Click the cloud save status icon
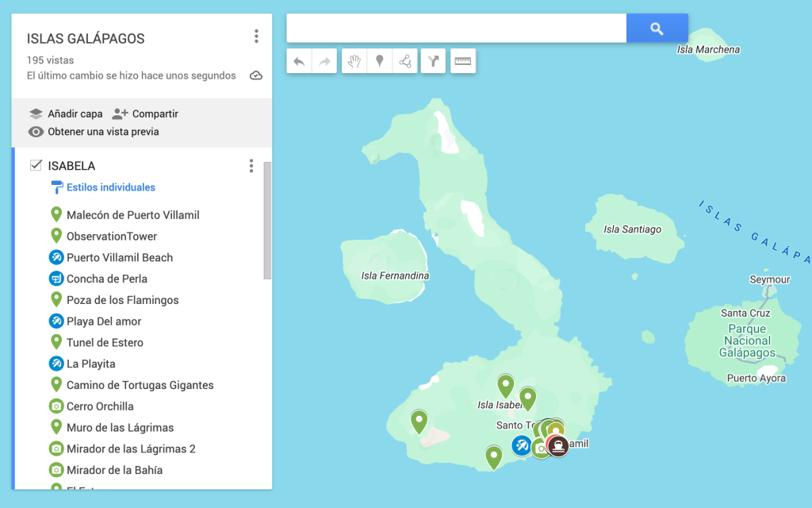The width and height of the screenshot is (812, 508). coord(255,74)
